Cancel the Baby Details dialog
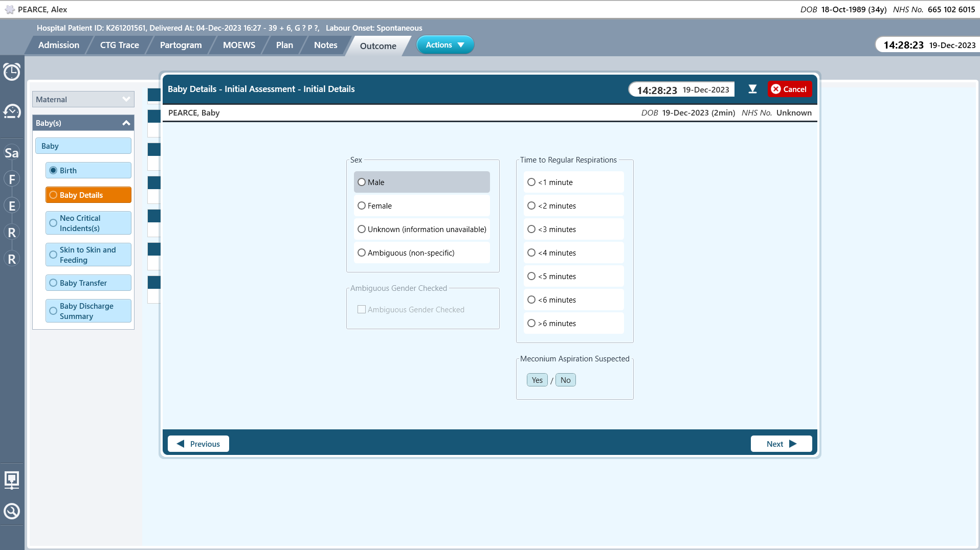The height and width of the screenshot is (550, 980). 789,89
